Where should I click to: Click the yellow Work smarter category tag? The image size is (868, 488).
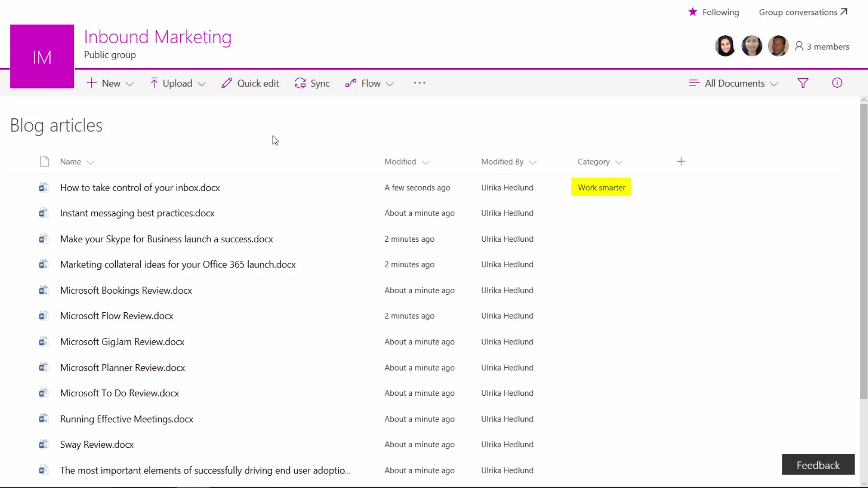(x=601, y=187)
